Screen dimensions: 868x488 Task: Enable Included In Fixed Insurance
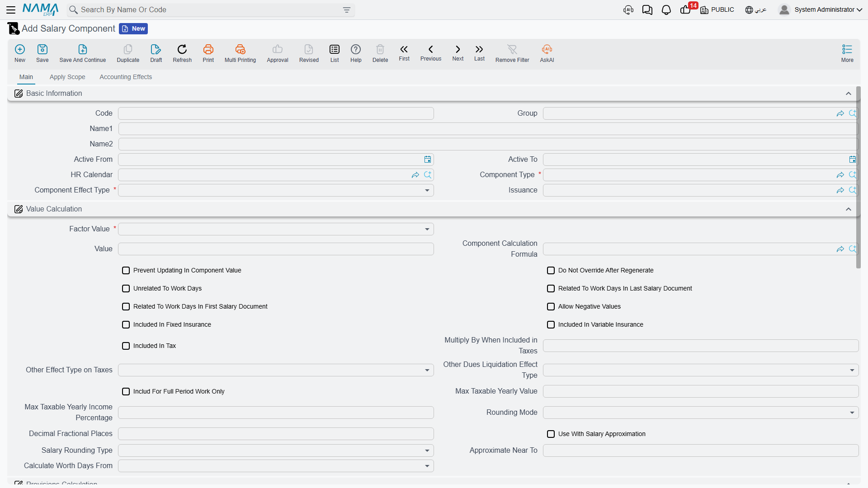[x=126, y=325]
